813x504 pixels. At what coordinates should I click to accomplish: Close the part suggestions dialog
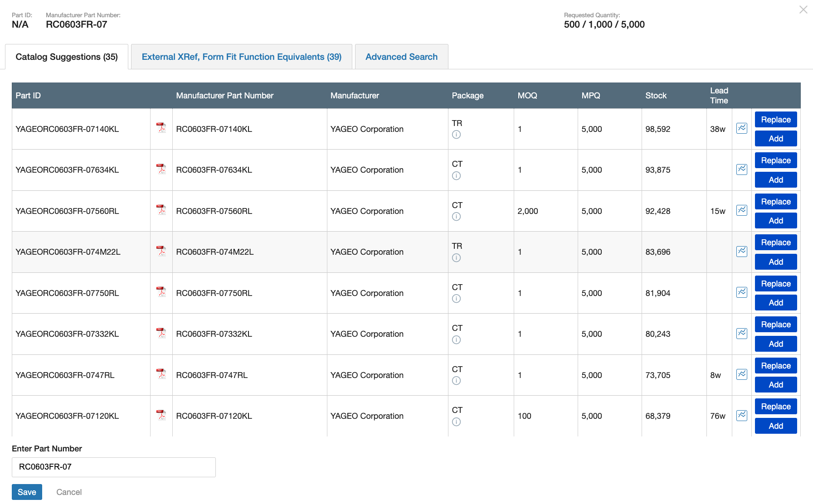point(803,10)
